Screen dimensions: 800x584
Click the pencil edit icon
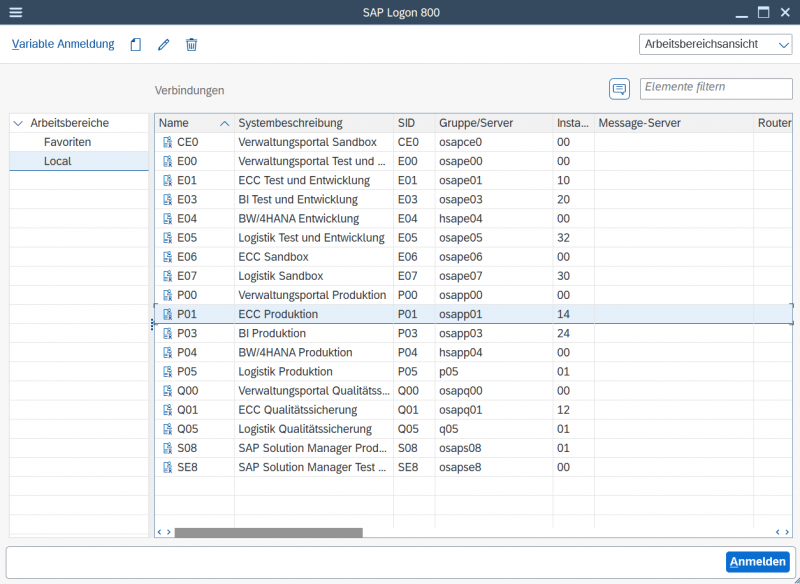pyautogui.click(x=163, y=44)
